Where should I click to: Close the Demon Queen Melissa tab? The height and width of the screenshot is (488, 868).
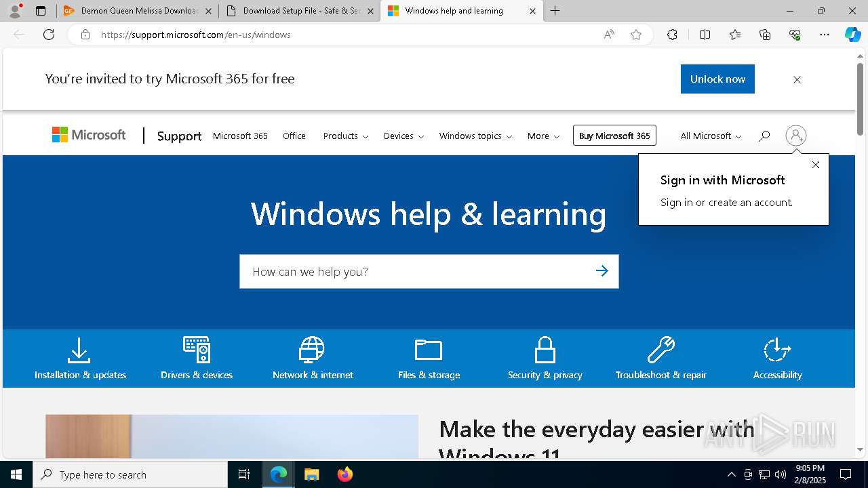click(208, 11)
